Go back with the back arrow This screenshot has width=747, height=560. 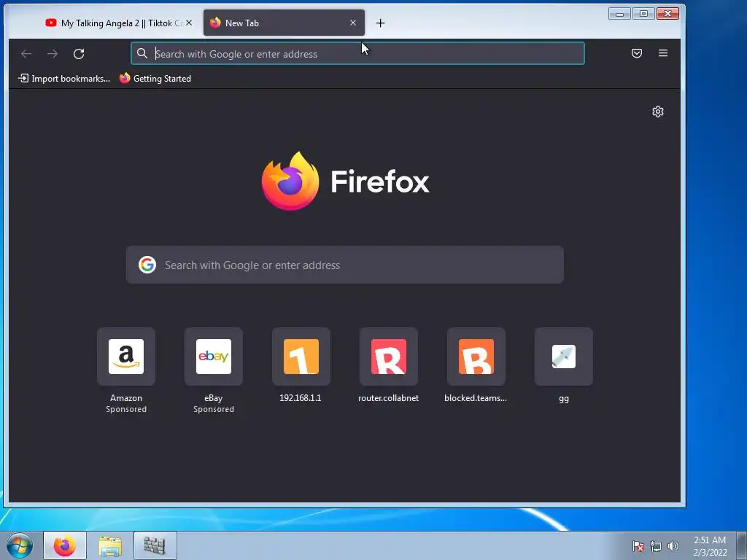[26, 54]
